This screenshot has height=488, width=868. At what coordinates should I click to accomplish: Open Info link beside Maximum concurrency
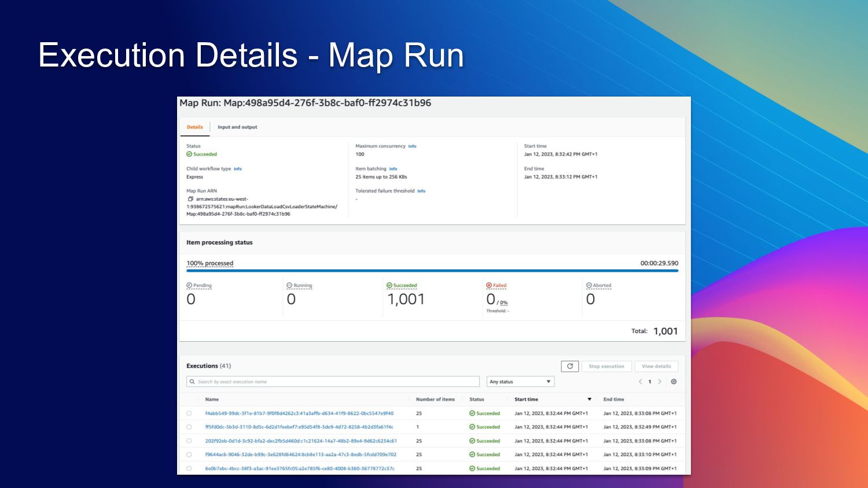point(412,146)
